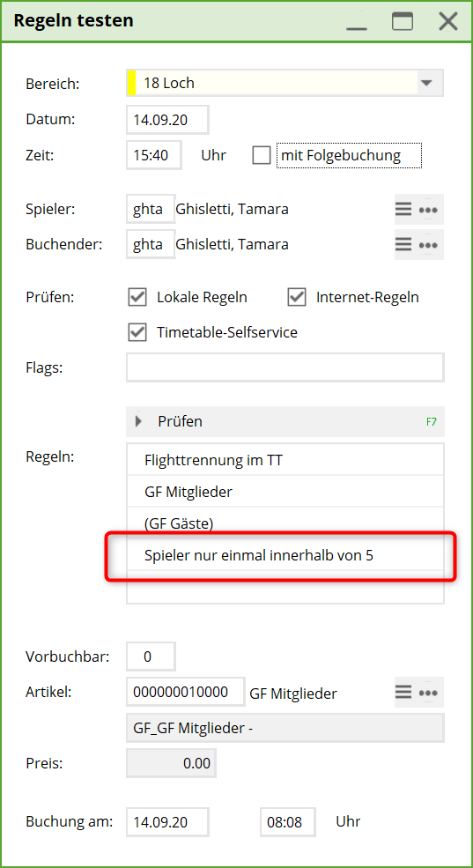Screen dimensions: 473x868
Task: Click the Datum field showing 14.09.20
Action: pos(167,120)
